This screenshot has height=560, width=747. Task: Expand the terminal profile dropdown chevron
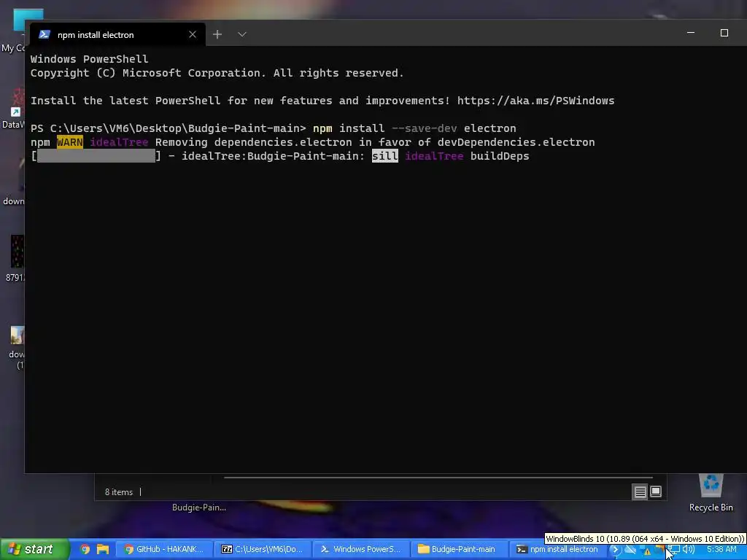pyautogui.click(x=242, y=34)
